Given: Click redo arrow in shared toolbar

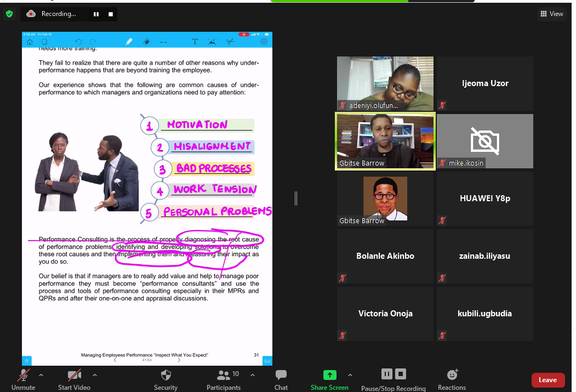Looking at the screenshot, I should pyautogui.click(x=93, y=42).
